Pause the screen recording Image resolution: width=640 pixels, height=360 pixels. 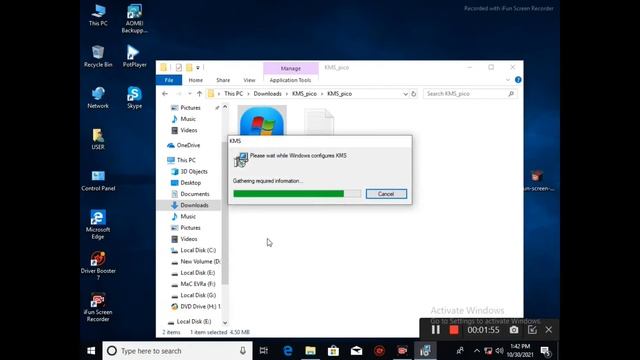[x=436, y=330]
